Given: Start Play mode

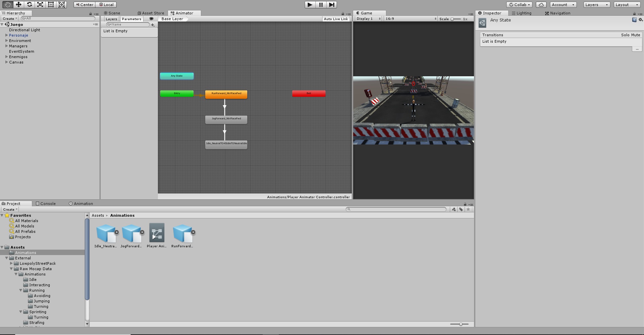Looking at the screenshot, I should tap(310, 5).
